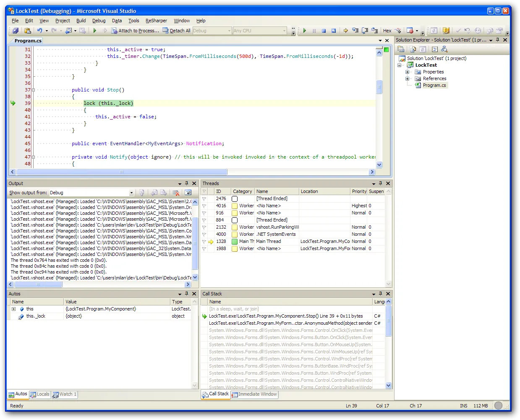Expand the Properties node in Solution Explorer

407,72
